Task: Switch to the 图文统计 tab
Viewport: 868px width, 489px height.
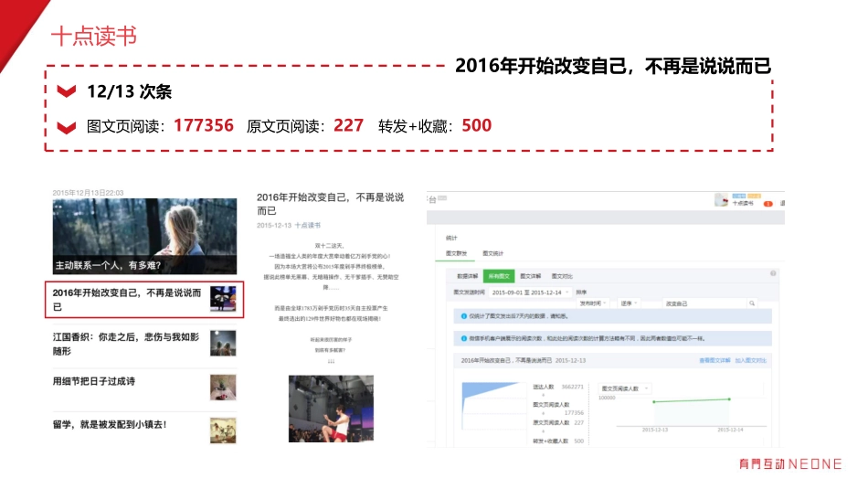Action: click(492, 253)
